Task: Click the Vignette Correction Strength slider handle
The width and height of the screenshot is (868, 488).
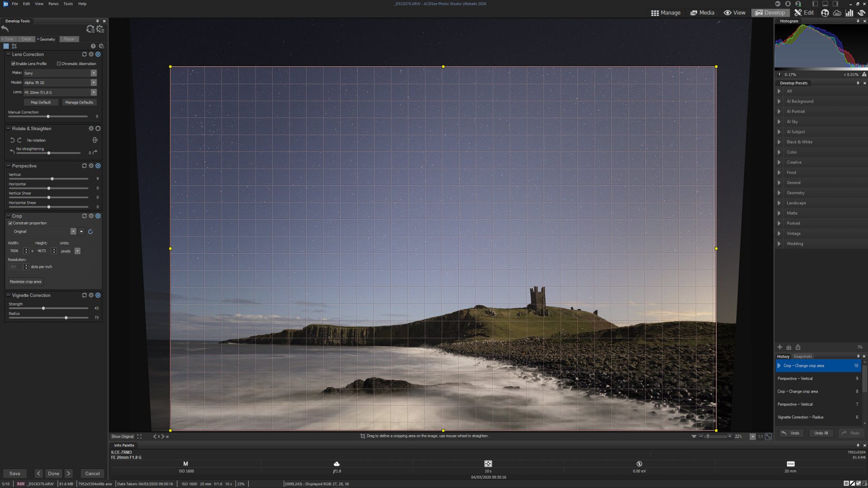Action: (x=43, y=308)
